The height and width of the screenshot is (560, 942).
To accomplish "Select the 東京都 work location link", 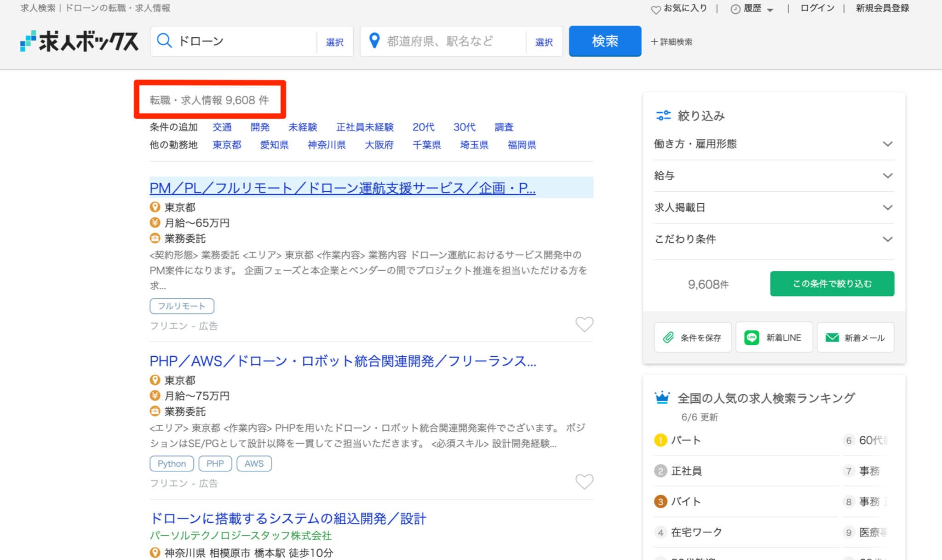I will (x=227, y=145).
